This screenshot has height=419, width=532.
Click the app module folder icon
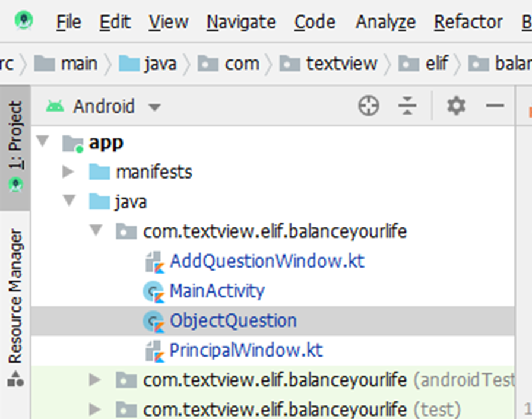point(73,144)
